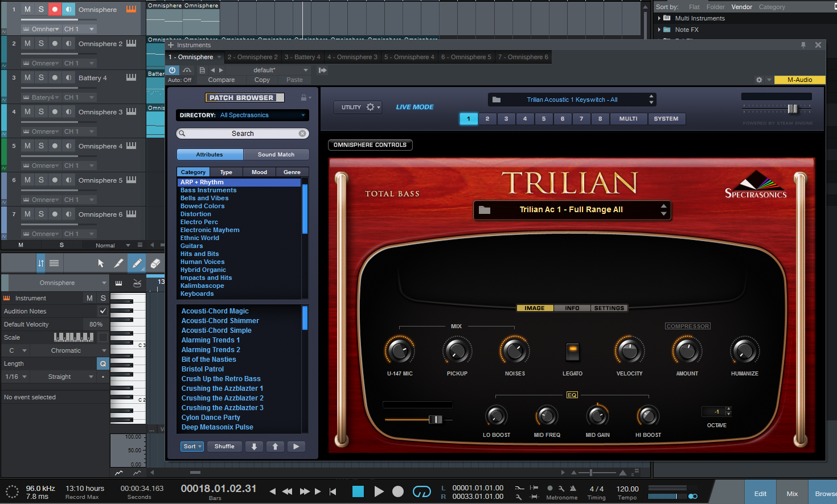Open the folder icon beside Trilian Acoustic patch
The height and width of the screenshot is (504, 837).
tap(497, 100)
